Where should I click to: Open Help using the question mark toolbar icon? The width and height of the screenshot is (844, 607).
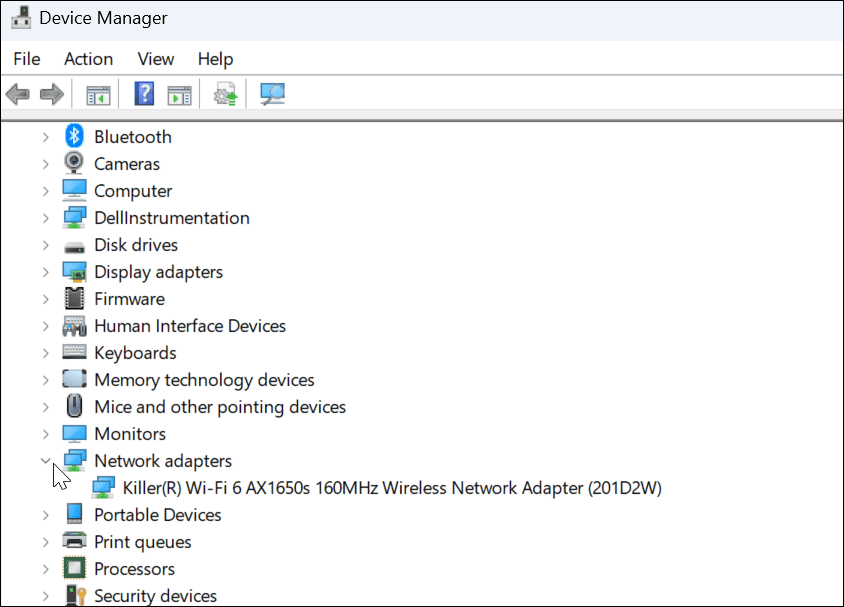pos(144,94)
